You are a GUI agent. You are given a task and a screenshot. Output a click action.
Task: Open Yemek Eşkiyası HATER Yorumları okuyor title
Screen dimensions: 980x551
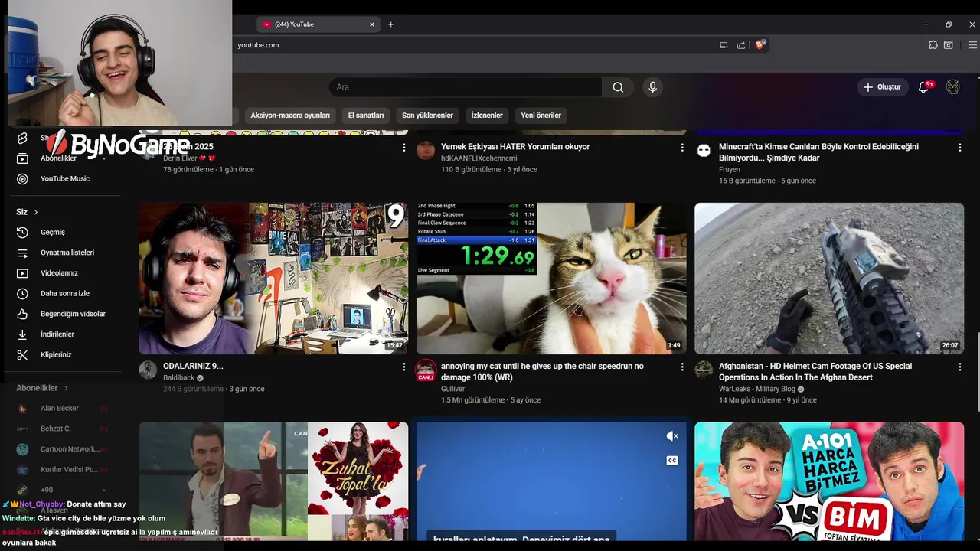515,146
